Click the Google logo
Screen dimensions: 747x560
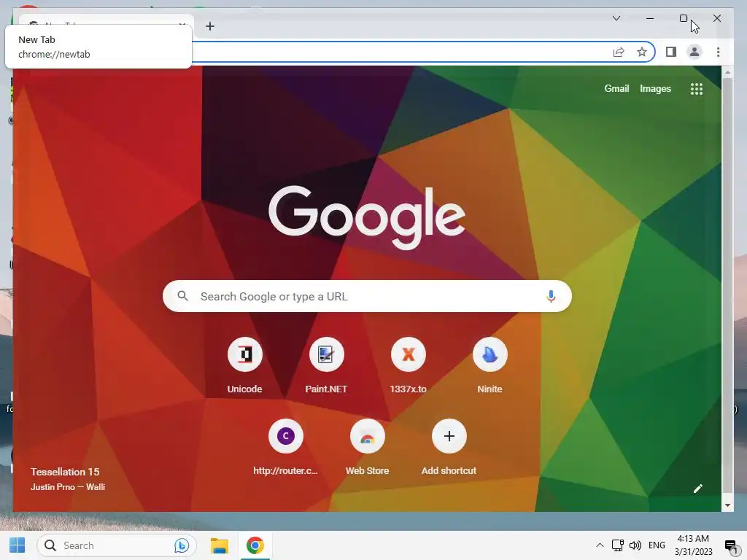pos(367,217)
